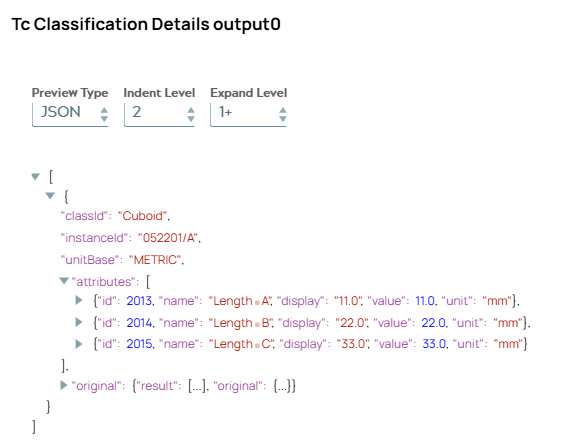This screenshot has width=571, height=445.
Task: Click the Expand Level label
Action: (249, 93)
